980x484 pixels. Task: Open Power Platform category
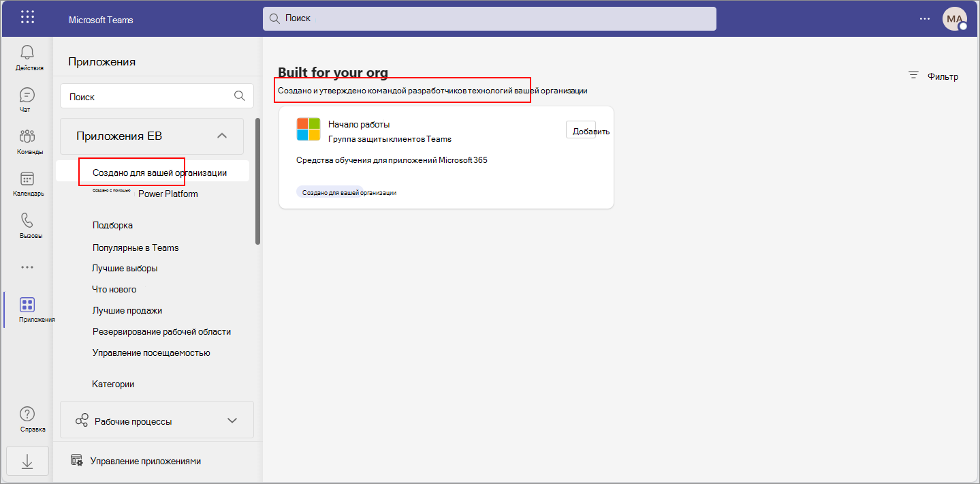[168, 194]
